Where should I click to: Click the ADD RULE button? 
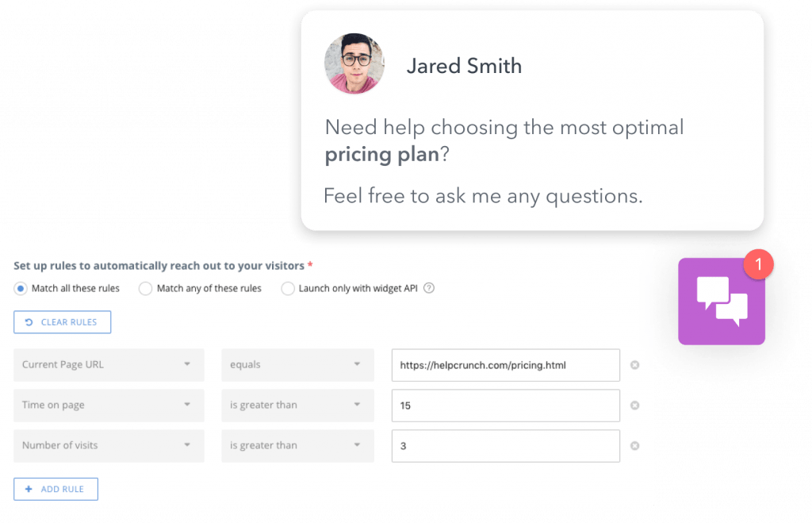tap(56, 489)
